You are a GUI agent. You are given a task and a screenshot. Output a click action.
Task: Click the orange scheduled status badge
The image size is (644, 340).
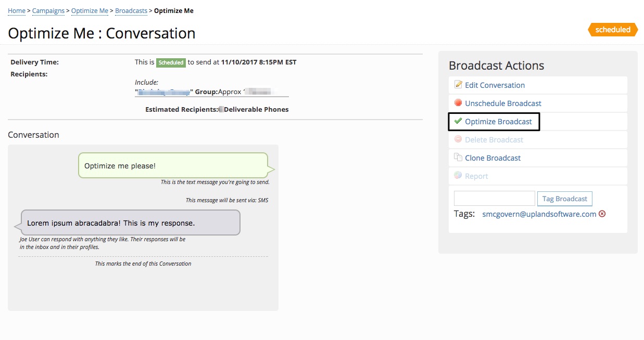click(613, 30)
